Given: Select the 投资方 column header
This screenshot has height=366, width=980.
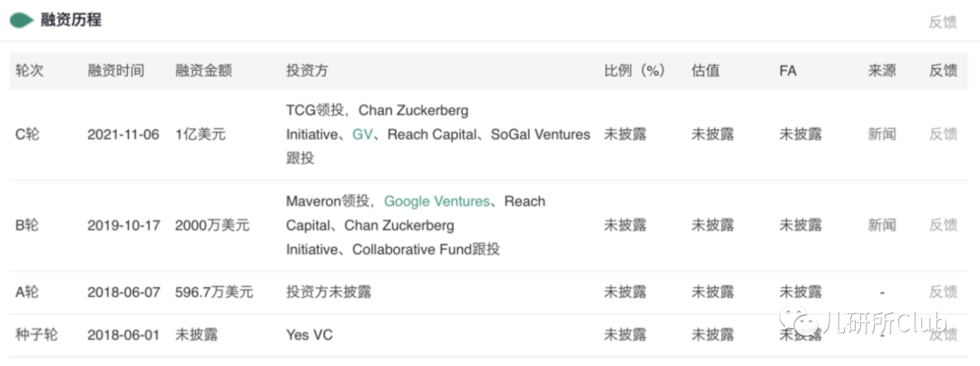Looking at the screenshot, I should 307,71.
